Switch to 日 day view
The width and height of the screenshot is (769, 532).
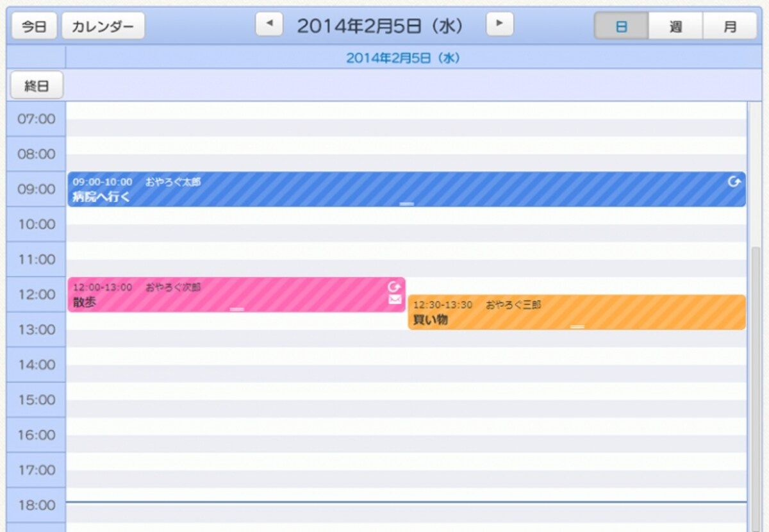point(621,26)
